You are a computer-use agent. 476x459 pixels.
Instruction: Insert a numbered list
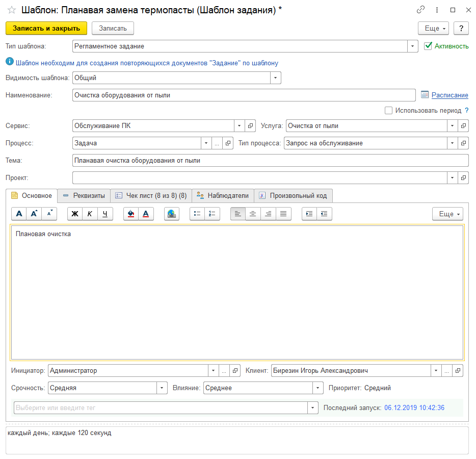point(213,214)
